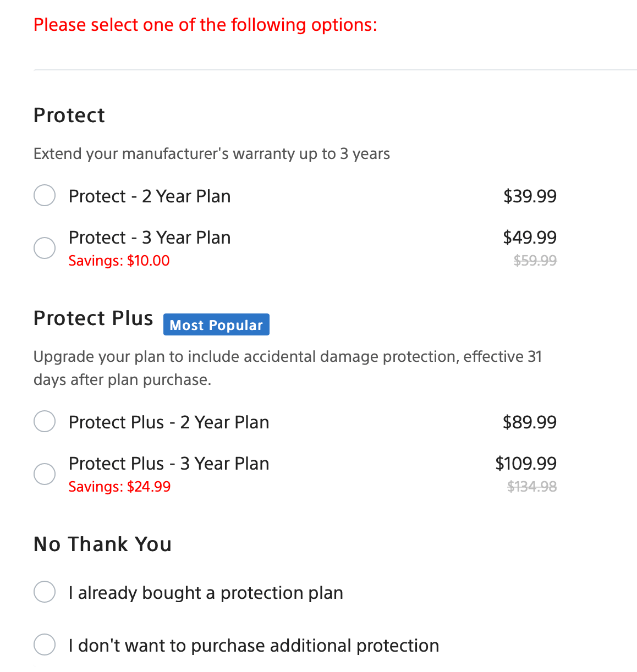Select 'I don't want to purchase additional protection'
The image size is (637, 672).
click(x=45, y=645)
